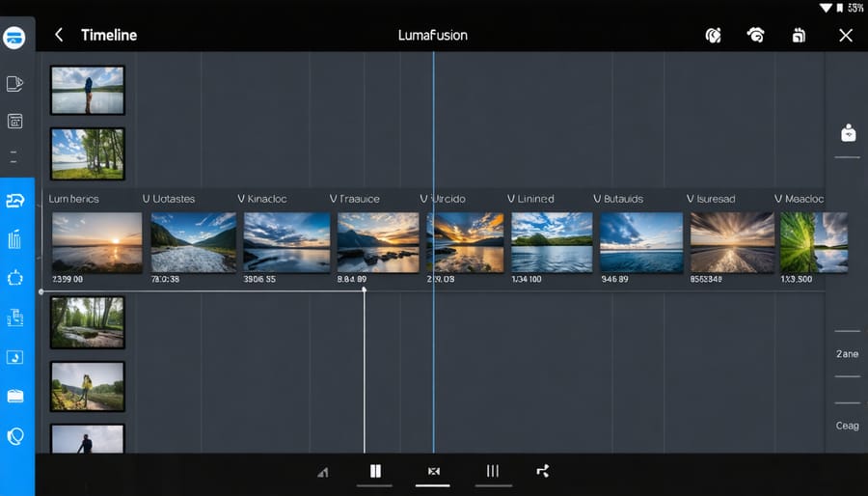Click the 78:0:38 timecode text
868x496 pixels.
click(x=165, y=279)
